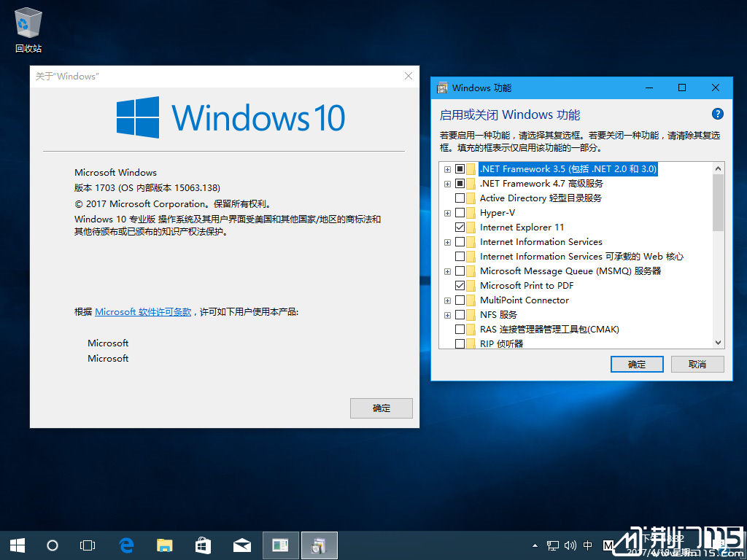Enable RAS CMAK checkbox

click(460, 330)
